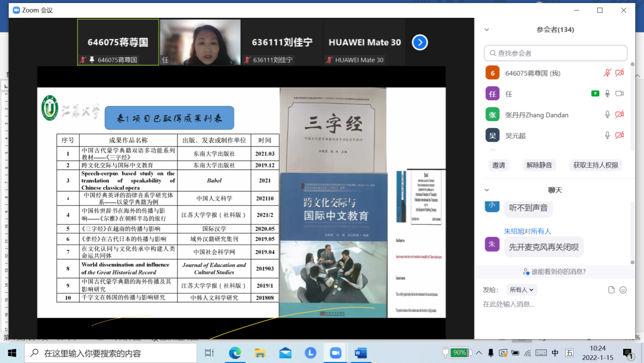This screenshot has width=644, height=363.
Task: Click the 查找参会者 search field
Action: click(556, 53)
